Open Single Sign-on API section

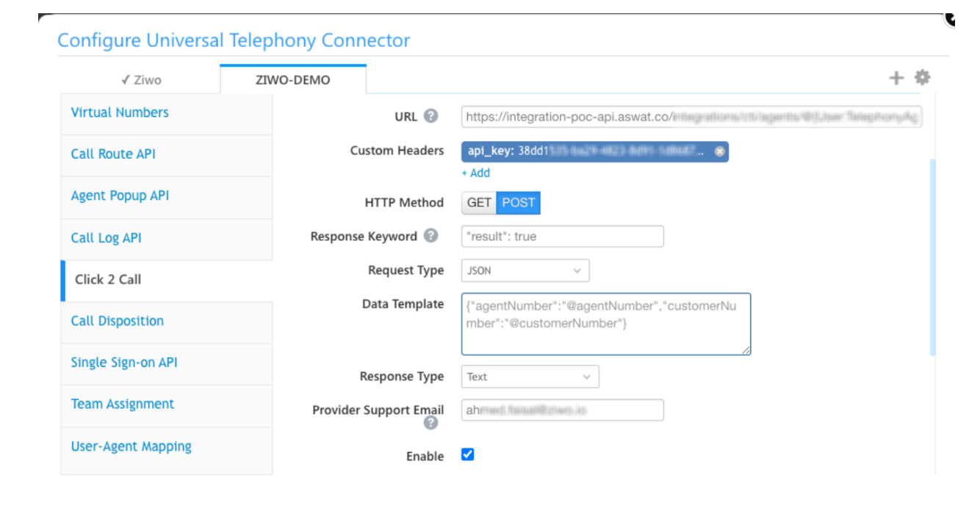click(167, 364)
